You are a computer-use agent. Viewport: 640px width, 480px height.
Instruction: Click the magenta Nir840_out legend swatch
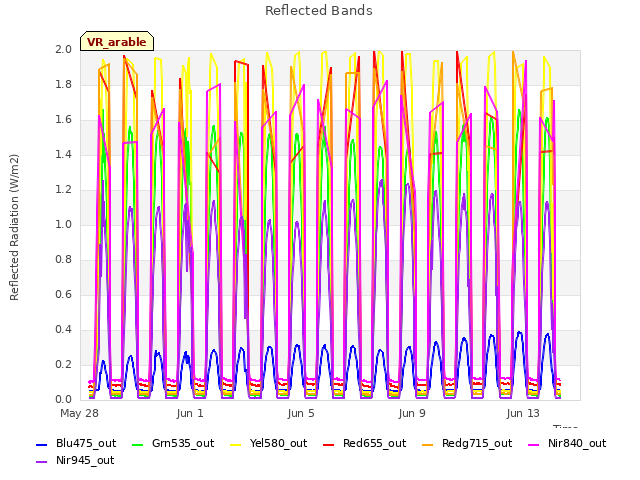(533, 444)
